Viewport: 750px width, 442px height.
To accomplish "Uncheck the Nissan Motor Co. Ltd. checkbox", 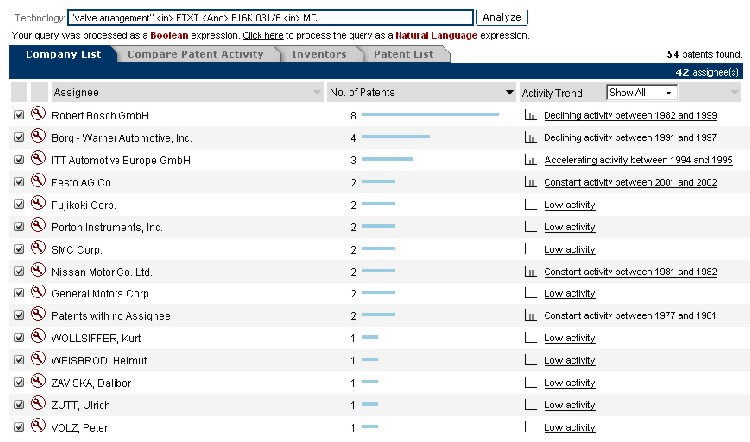I will point(19,271).
